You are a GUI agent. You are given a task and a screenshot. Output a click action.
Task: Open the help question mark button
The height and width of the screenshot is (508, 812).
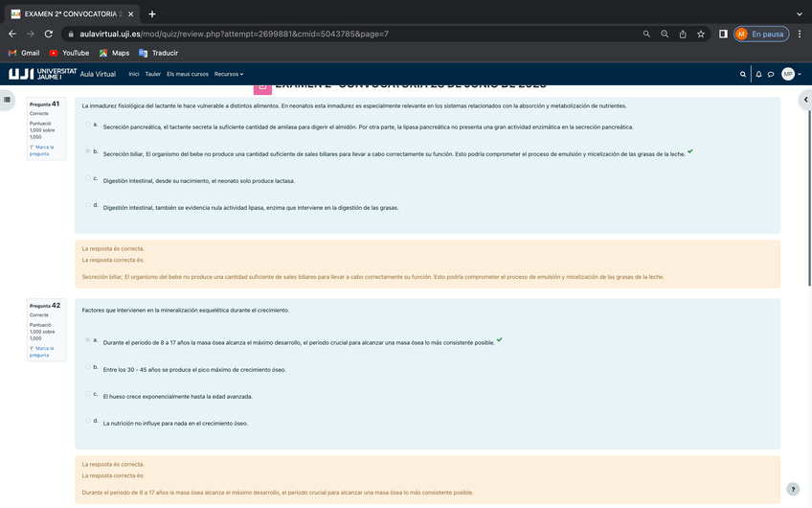(x=792, y=489)
